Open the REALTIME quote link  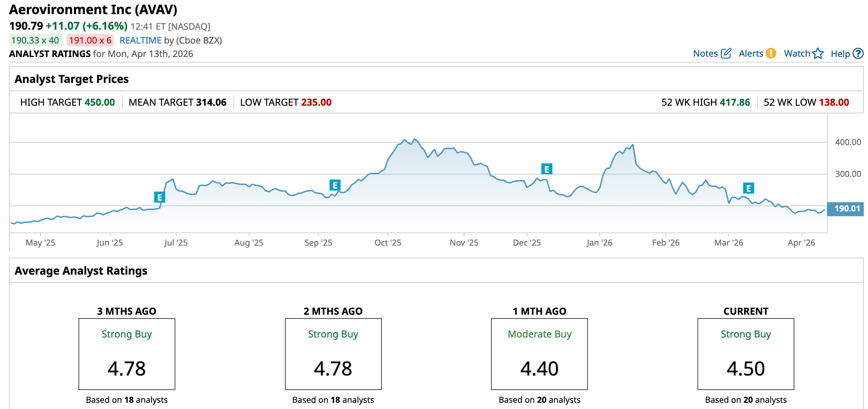(140, 40)
